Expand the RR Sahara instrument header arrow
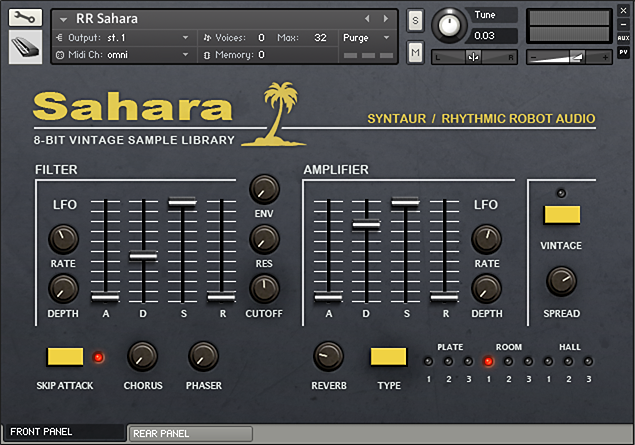Viewport: 635px width, 445px height. pos(63,19)
